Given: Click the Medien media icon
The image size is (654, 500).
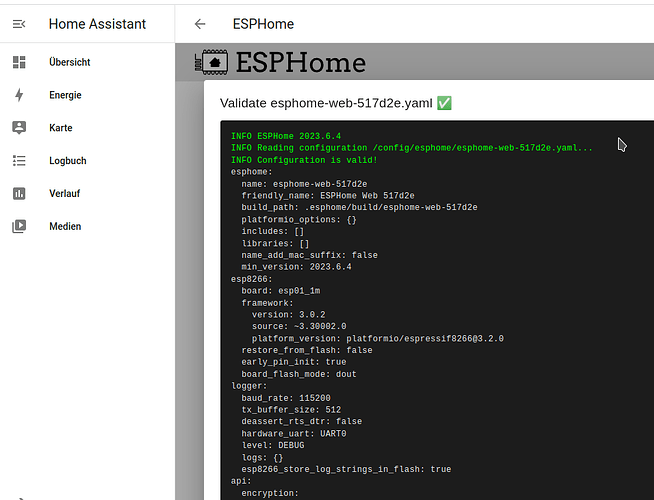Looking at the screenshot, I should click(19, 226).
